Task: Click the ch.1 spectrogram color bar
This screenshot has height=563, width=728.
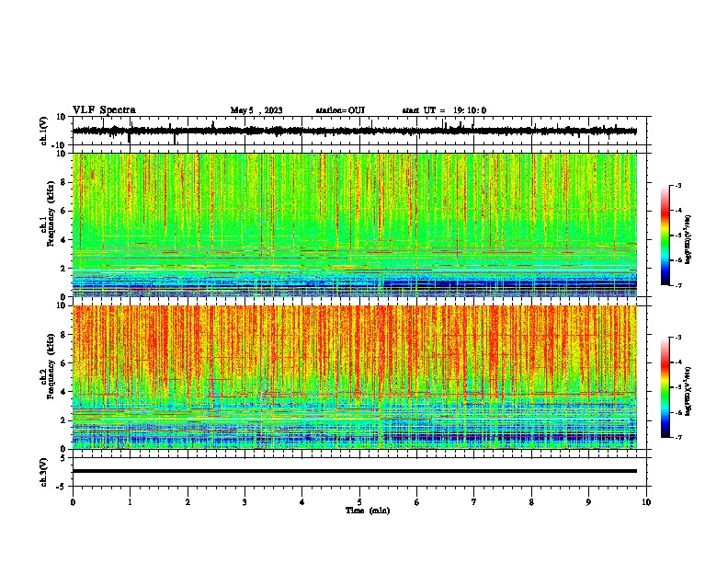Action: pos(665,235)
